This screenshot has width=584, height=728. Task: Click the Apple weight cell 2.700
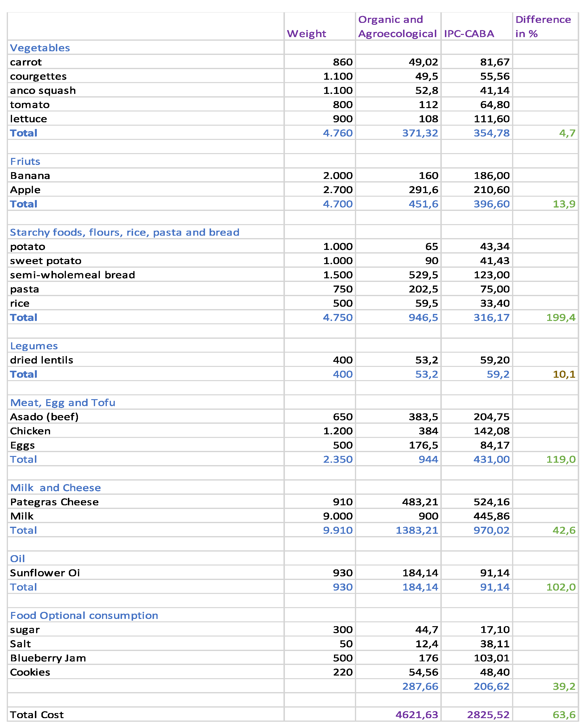[338, 190]
